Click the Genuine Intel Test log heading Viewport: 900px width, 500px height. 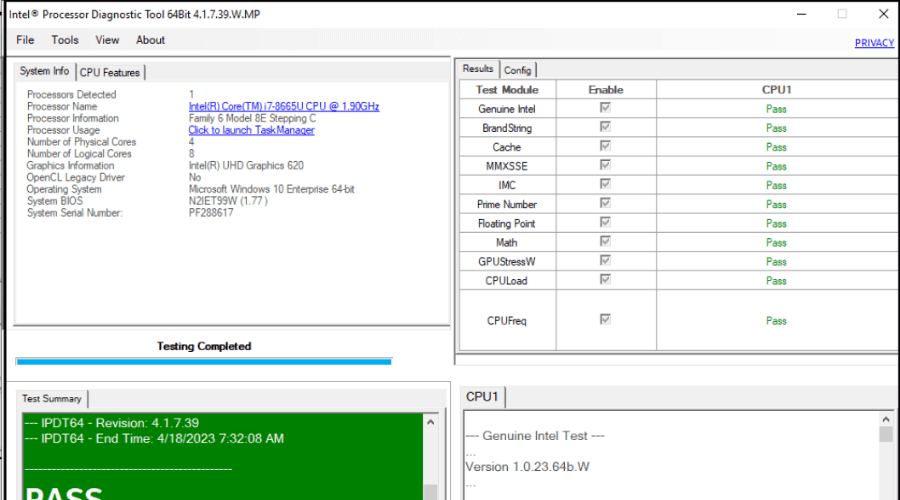tap(535, 436)
